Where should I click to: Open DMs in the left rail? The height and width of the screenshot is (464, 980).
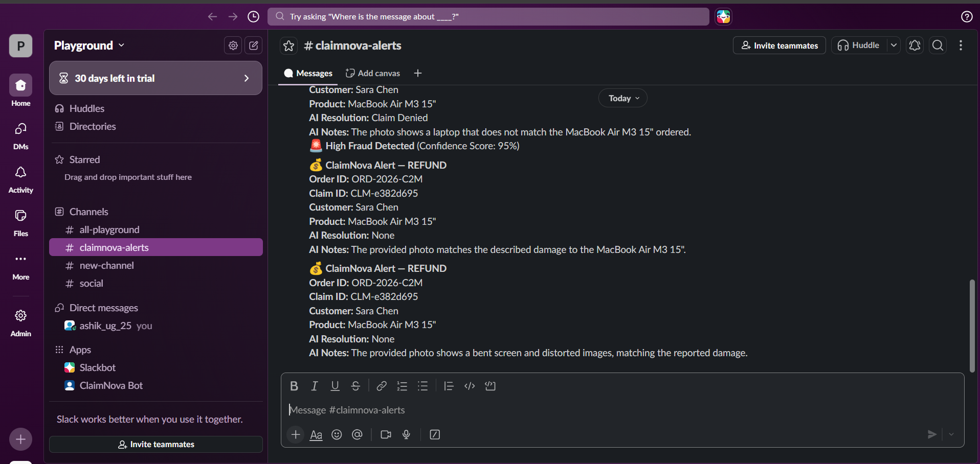click(21, 136)
